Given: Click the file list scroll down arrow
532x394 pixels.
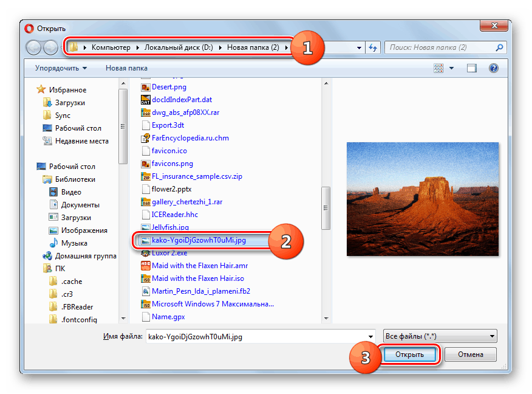Looking at the screenshot, I should click(326, 318).
